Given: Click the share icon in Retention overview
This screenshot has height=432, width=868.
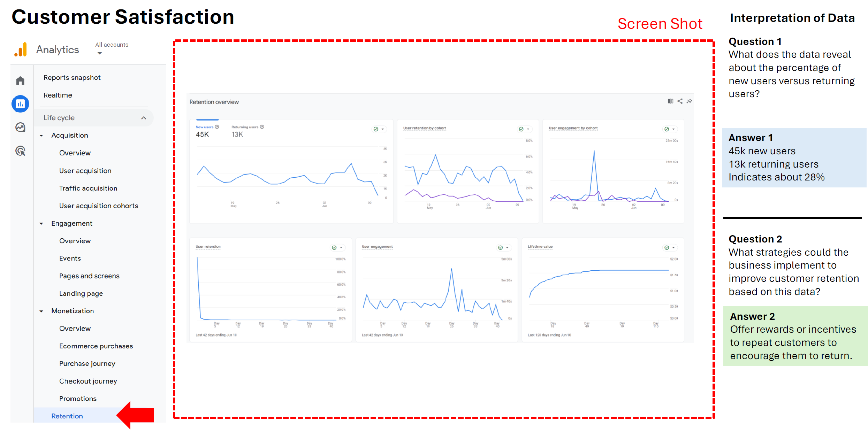Looking at the screenshot, I should 680,101.
